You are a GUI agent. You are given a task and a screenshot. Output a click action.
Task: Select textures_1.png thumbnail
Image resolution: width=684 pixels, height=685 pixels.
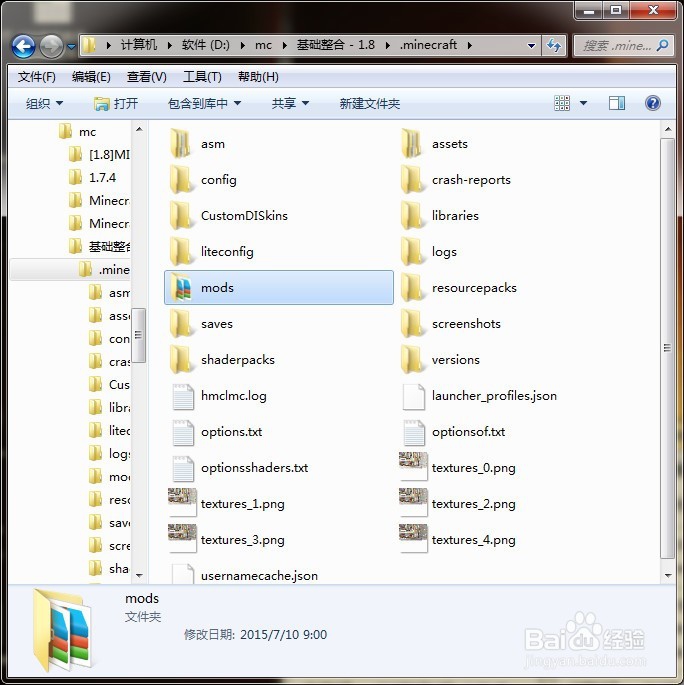click(182, 502)
